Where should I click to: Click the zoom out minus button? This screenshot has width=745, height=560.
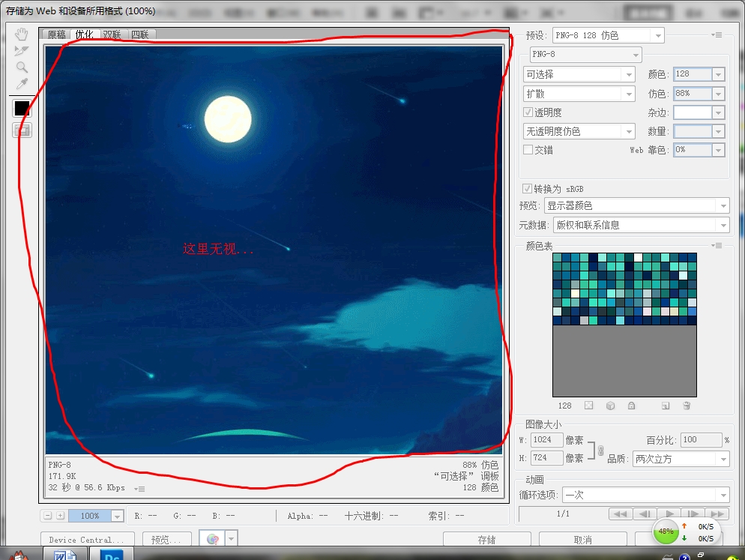point(47,515)
